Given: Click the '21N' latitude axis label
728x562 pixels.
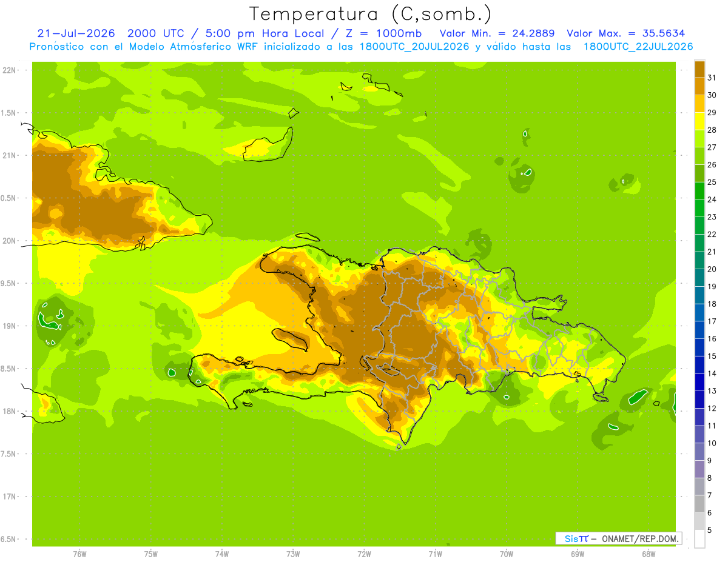Looking at the screenshot, I should (8, 155).
